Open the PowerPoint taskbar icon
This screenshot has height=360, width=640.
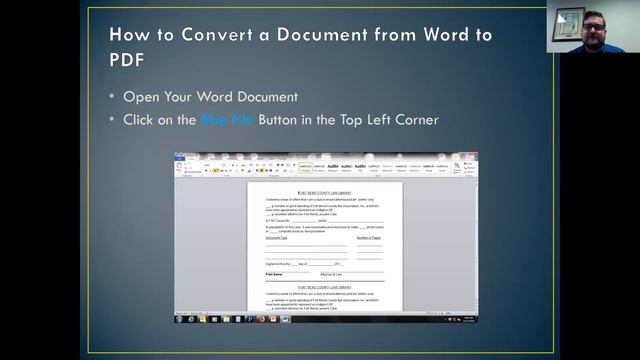point(273,319)
